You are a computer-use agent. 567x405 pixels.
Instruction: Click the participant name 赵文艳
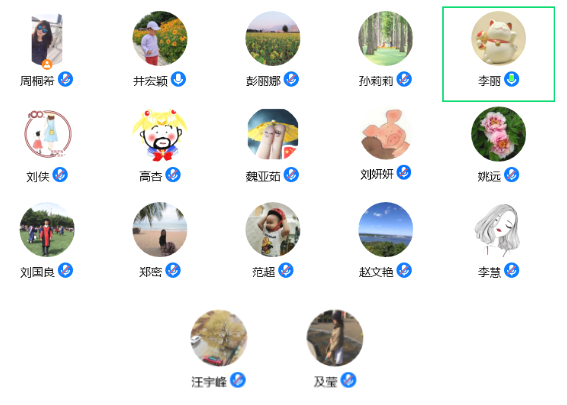376,272
